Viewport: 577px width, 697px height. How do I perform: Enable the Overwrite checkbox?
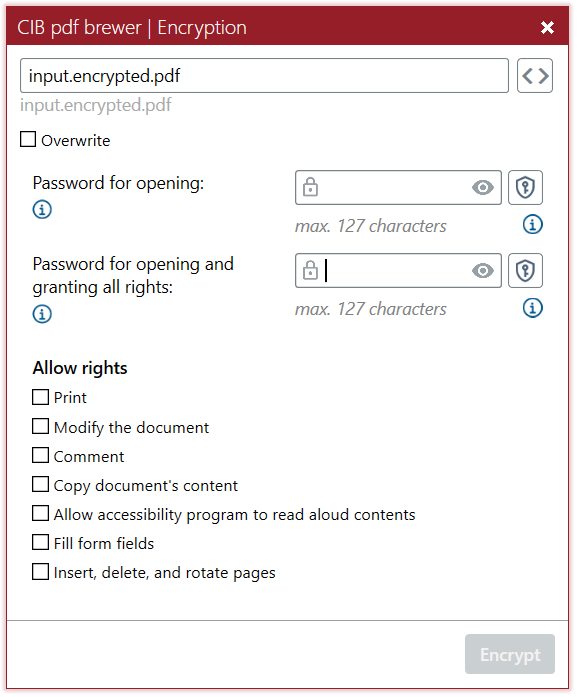tap(28, 139)
